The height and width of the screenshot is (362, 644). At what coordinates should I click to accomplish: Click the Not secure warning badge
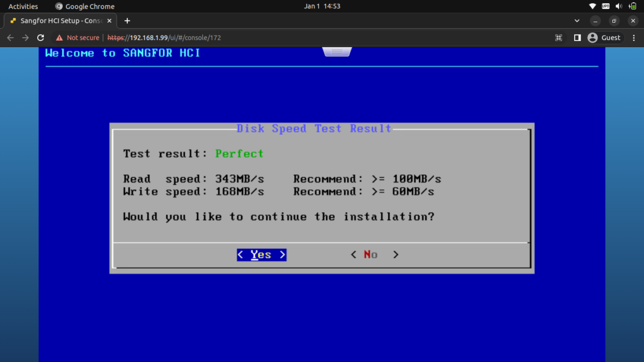pos(79,38)
